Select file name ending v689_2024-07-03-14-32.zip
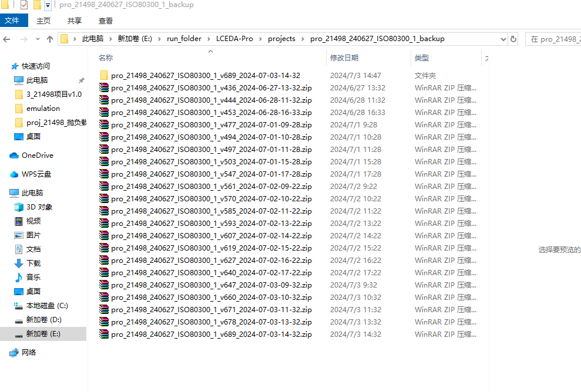The height and width of the screenshot is (392, 581). (x=211, y=334)
